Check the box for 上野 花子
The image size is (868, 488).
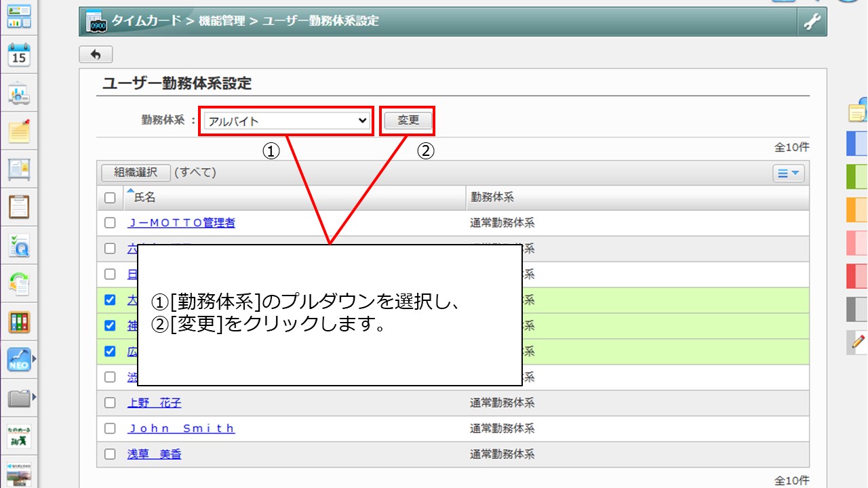110,403
